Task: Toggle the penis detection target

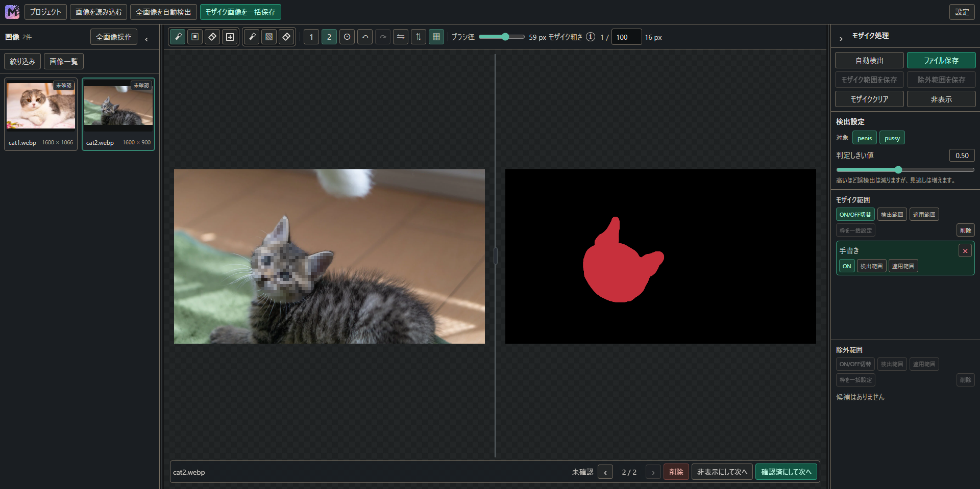Action: 865,138
